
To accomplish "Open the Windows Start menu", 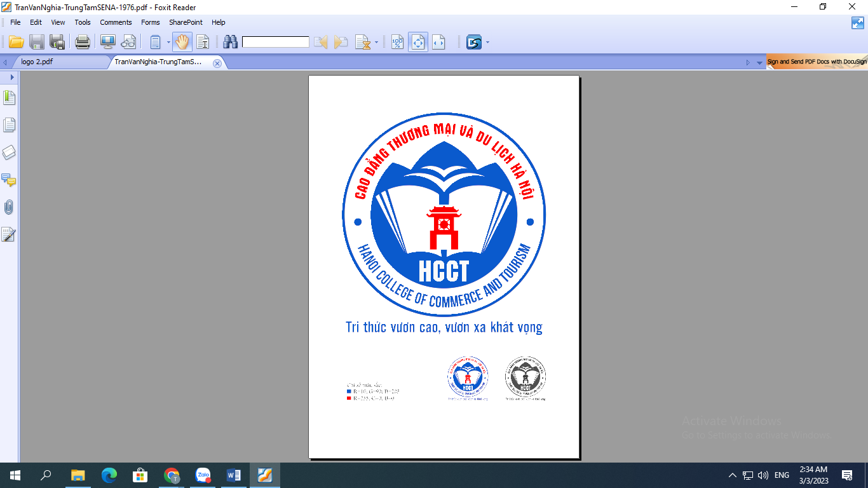I will [15, 475].
